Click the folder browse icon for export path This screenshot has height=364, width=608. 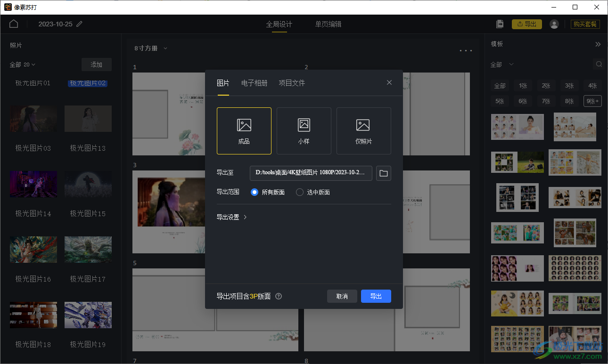(384, 173)
